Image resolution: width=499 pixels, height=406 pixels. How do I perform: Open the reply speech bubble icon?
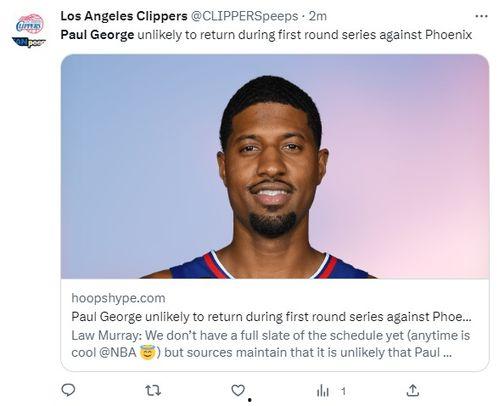(x=68, y=390)
